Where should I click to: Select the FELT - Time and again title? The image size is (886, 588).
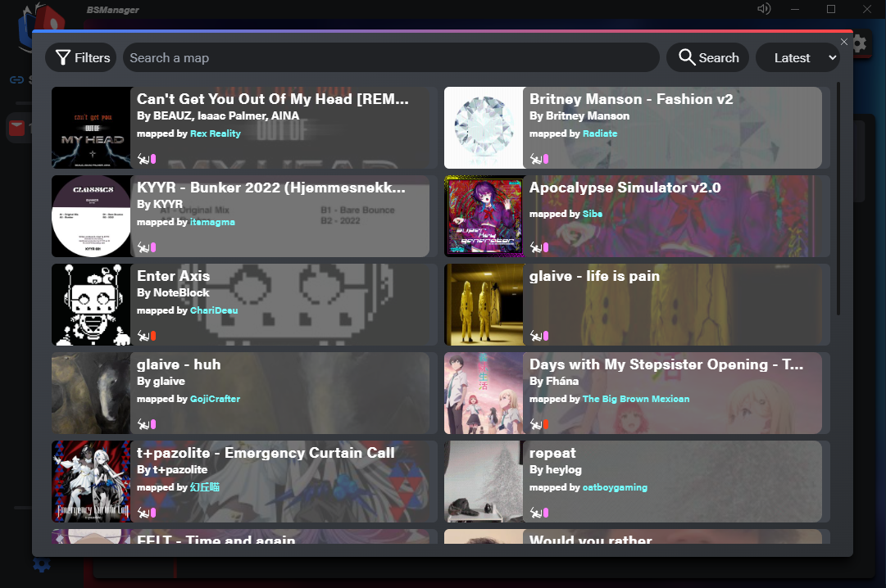[216, 539]
